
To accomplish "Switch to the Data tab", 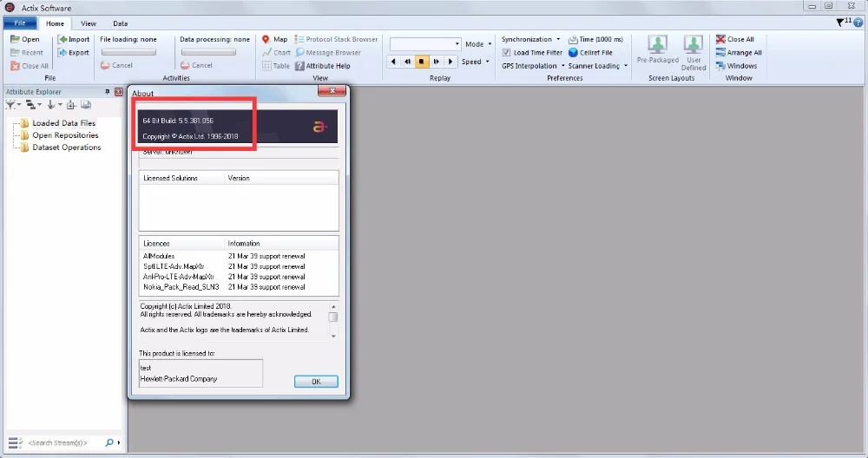I will pos(120,23).
